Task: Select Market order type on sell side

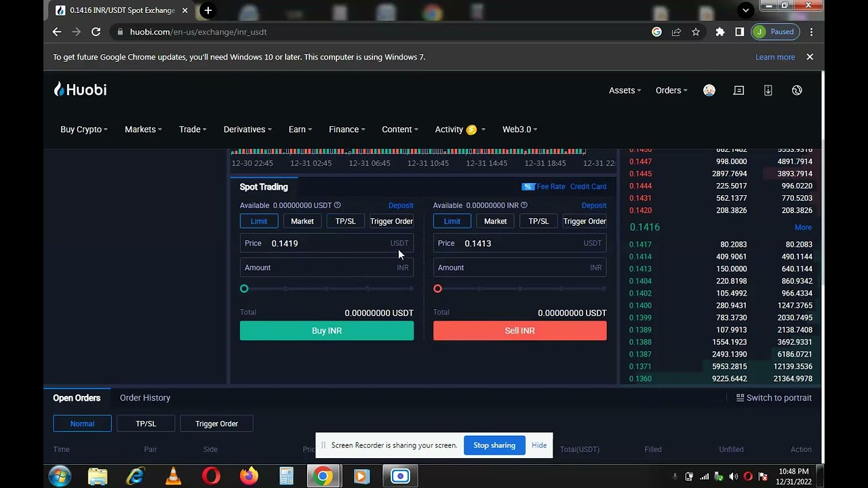Action: tap(495, 221)
